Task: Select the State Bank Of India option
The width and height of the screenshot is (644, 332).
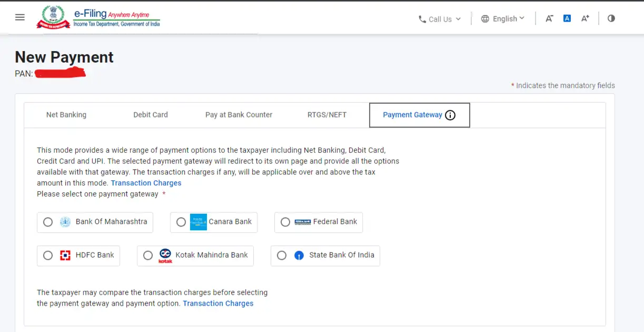Action: pyautogui.click(x=282, y=256)
